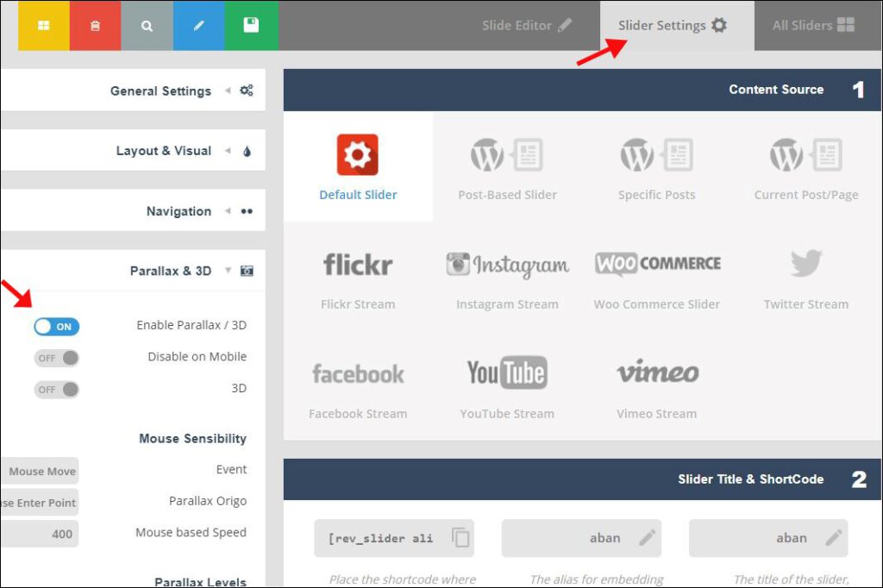Click the Layout & Visual droplet icon
This screenshot has width=883, height=588.
coord(247,151)
